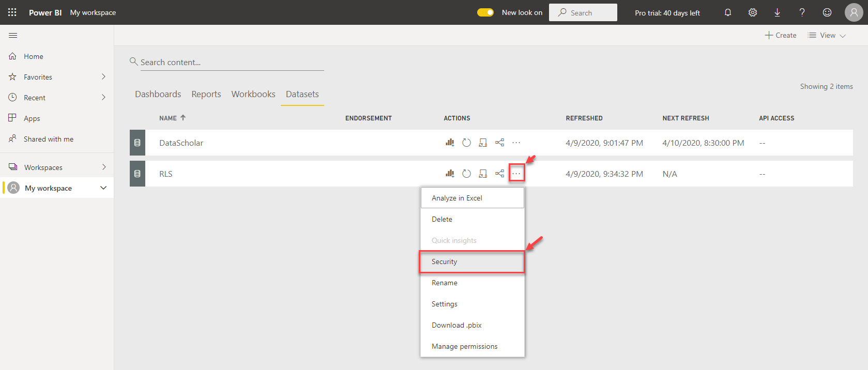Viewport: 868px width, 370px height.
Task: Click the RLS more options ellipsis
Action: (x=516, y=174)
